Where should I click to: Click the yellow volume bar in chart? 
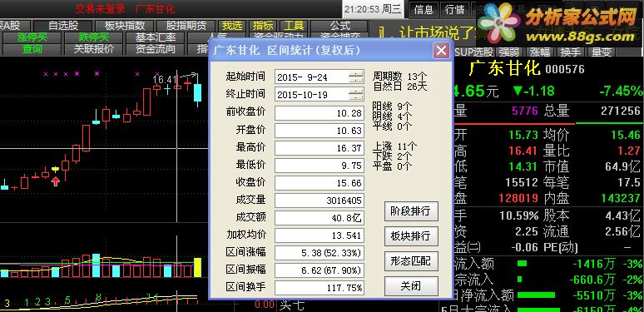pyautogui.click(x=197, y=267)
